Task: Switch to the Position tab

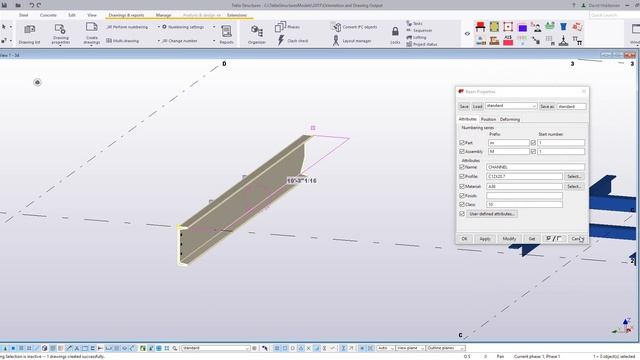Action: 488,119
